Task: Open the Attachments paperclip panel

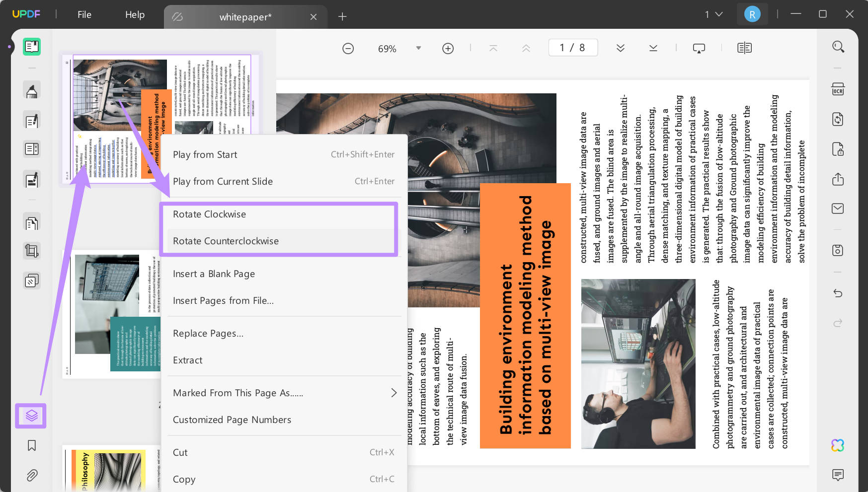Action: (x=31, y=476)
